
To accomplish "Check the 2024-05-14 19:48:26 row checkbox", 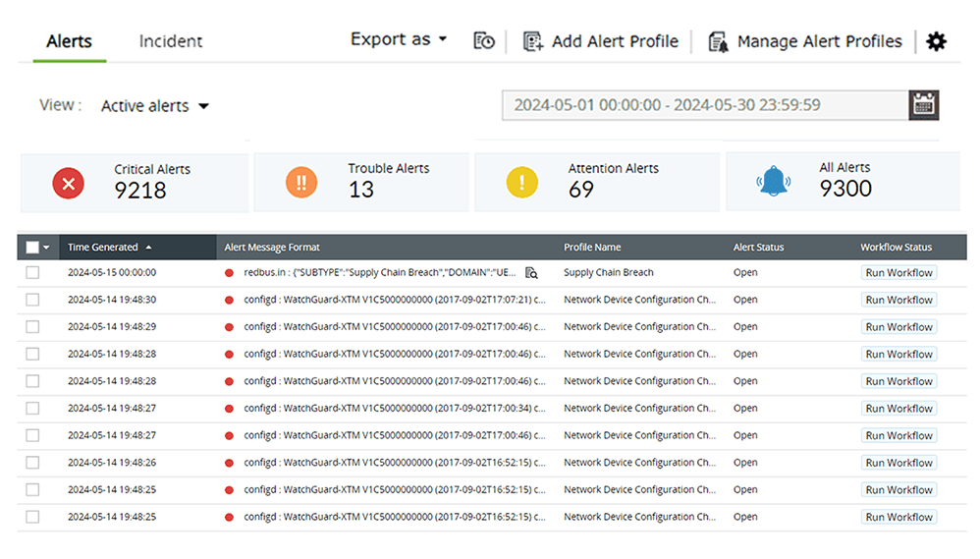I will click(32, 463).
